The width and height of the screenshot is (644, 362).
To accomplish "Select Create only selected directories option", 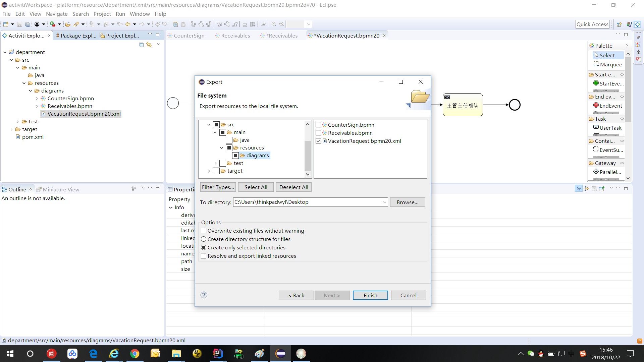I will coord(204,247).
